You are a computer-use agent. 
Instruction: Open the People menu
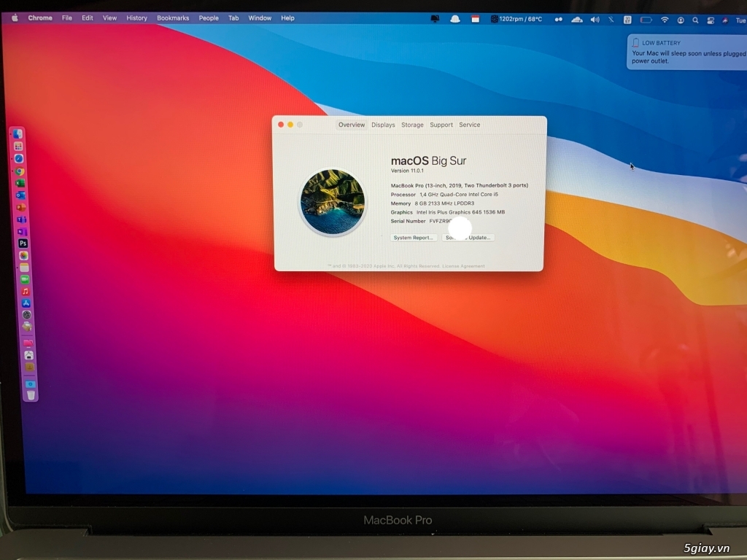209,18
